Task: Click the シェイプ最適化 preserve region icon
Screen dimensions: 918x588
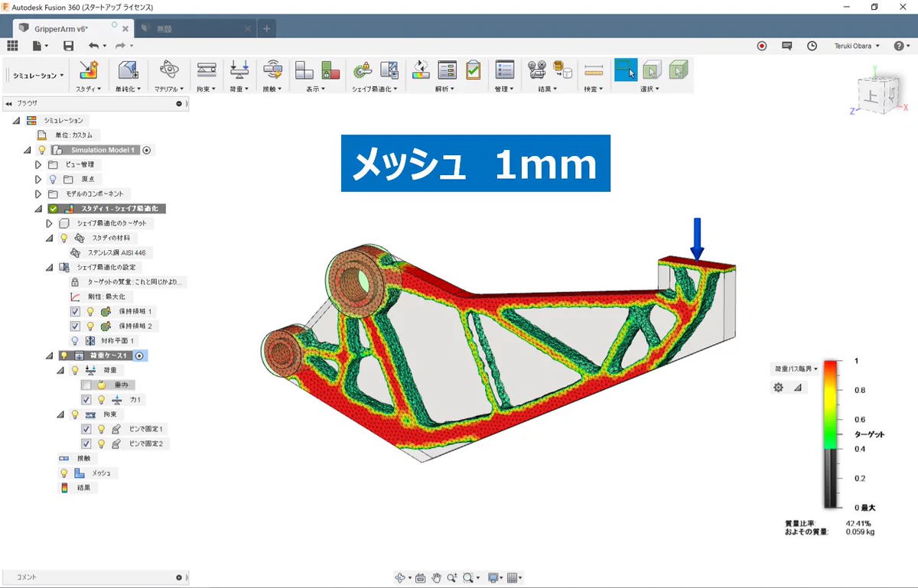Action: point(363,71)
